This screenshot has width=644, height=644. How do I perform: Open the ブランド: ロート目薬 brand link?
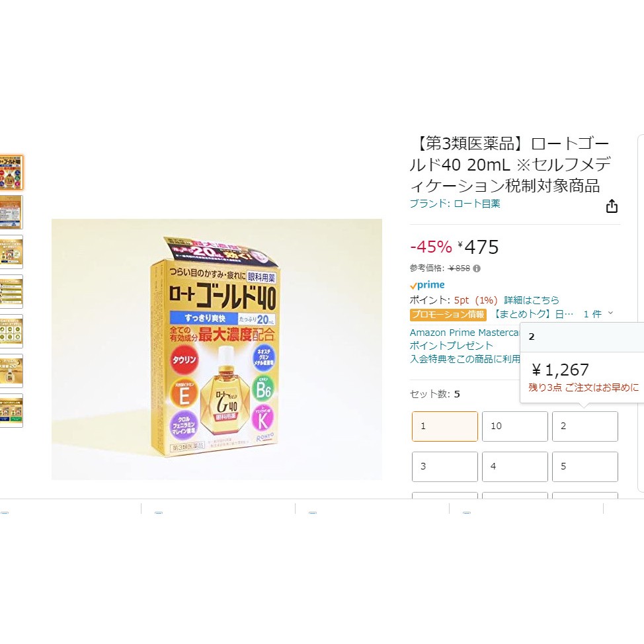[455, 204]
